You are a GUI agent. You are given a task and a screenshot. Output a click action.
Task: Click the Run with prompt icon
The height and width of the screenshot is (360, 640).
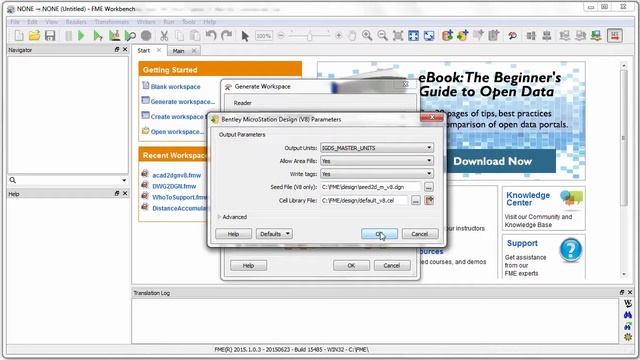point(98,36)
